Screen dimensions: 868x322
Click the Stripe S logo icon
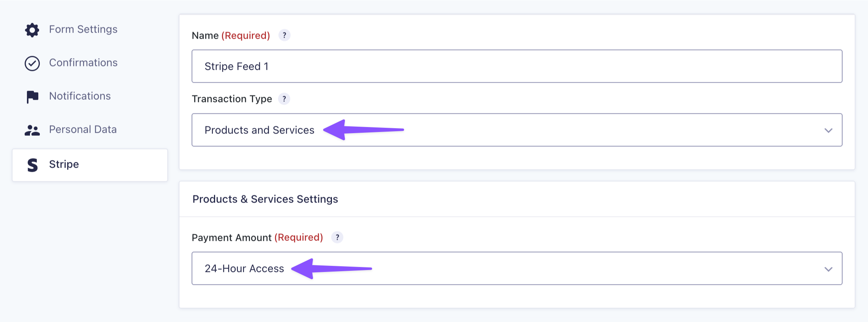point(33,165)
